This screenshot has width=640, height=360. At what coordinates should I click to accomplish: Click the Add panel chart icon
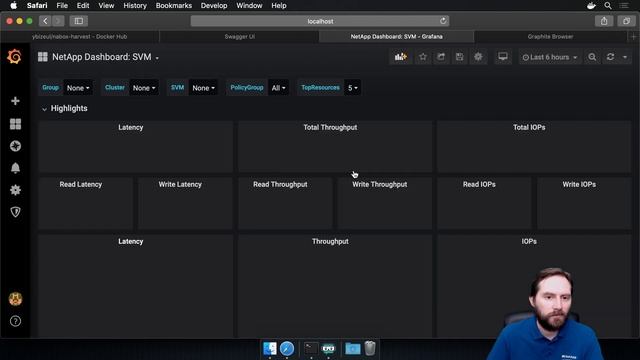pyautogui.click(x=400, y=57)
